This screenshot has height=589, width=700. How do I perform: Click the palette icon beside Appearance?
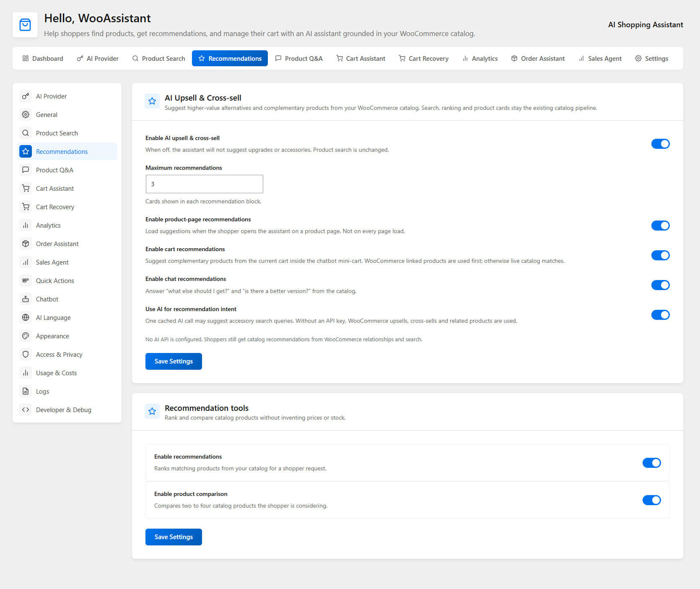26,336
